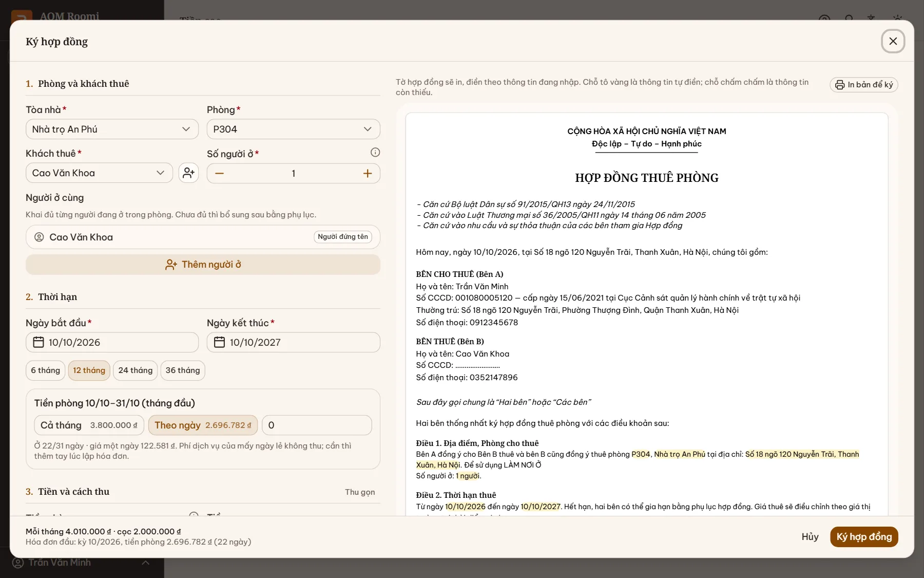Open the Tòa nhà dropdown

coord(112,129)
